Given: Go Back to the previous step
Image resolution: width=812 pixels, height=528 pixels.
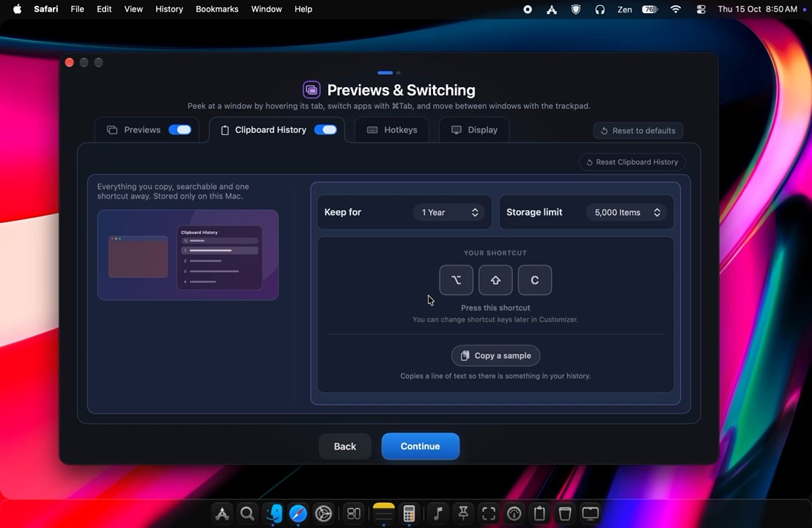Looking at the screenshot, I should (345, 446).
